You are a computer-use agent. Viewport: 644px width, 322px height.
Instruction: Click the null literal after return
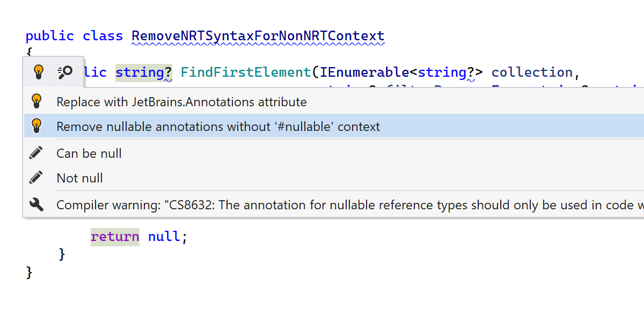pos(165,237)
